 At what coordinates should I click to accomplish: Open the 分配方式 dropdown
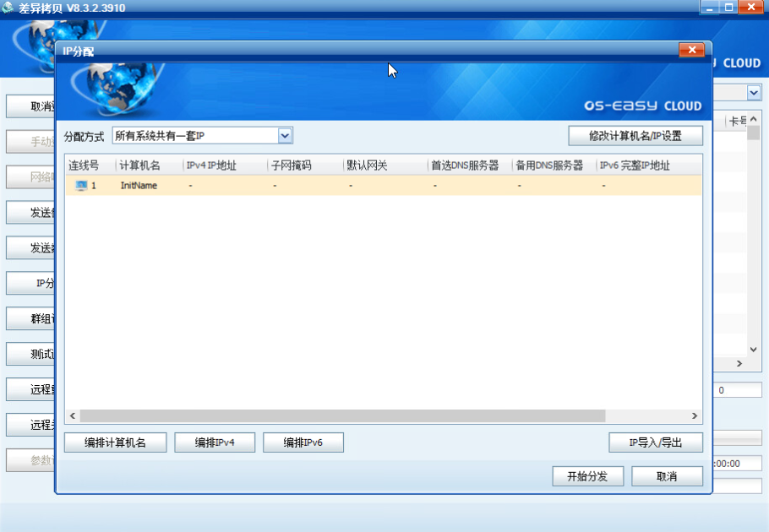point(285,136)
